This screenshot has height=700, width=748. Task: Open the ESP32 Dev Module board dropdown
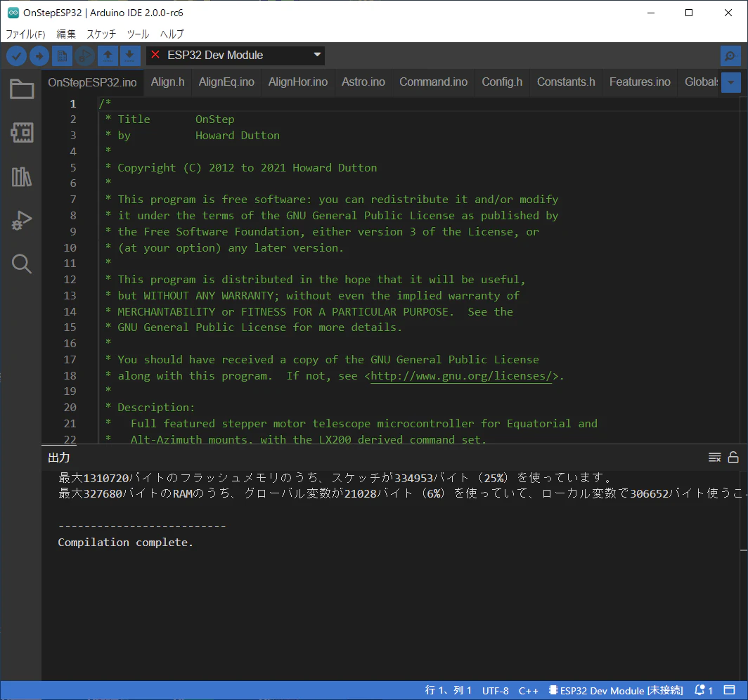(236, 56)
